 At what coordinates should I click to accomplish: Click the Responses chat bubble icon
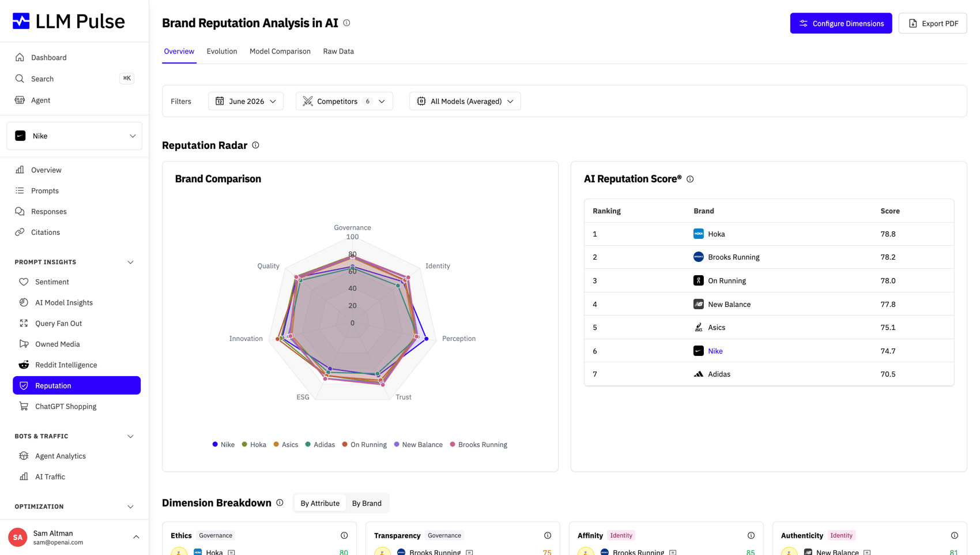click(x=20, y=211)
